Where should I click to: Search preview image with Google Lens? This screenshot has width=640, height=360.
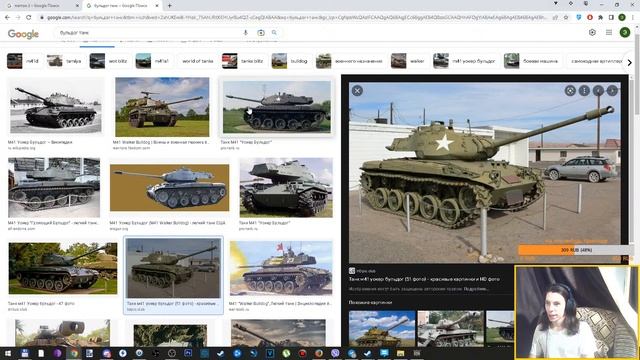coord(570,91)
